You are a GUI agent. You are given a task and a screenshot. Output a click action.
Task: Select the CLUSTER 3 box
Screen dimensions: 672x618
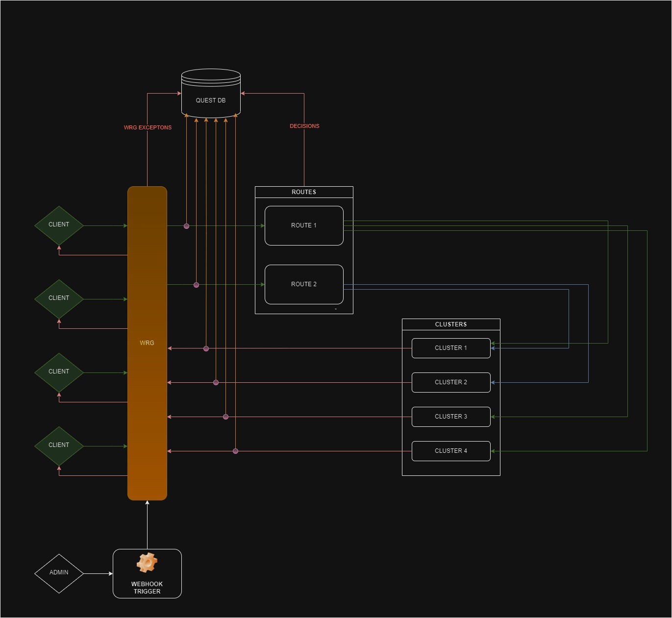click(451, 417)
